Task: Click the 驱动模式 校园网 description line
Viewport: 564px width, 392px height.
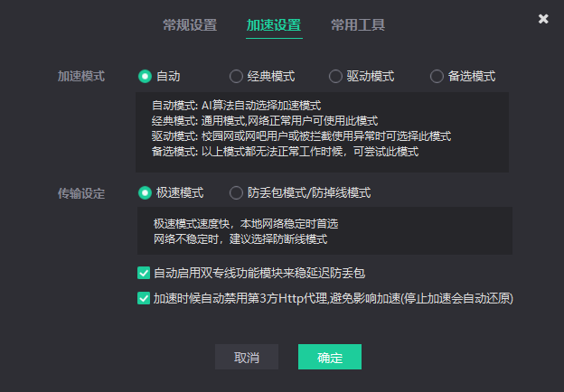Action: point(301,136)
